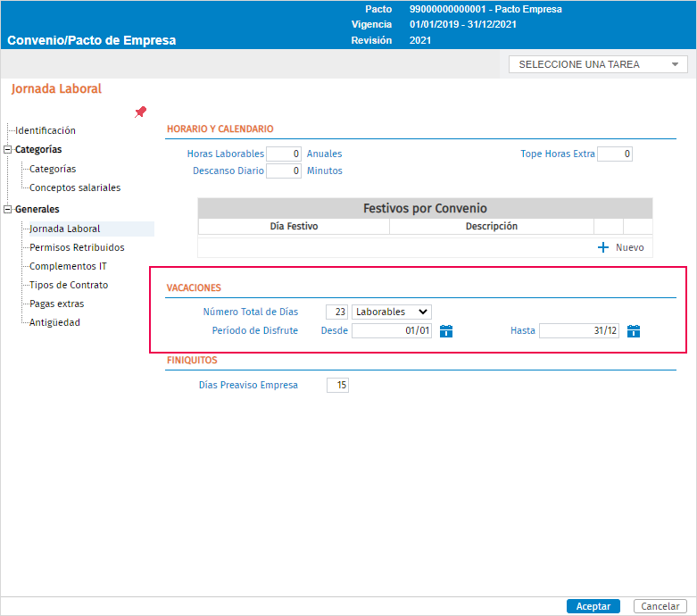Screen dimensions: 697x616
Task: Click the Cancelar button
Action: click(660, 606)
